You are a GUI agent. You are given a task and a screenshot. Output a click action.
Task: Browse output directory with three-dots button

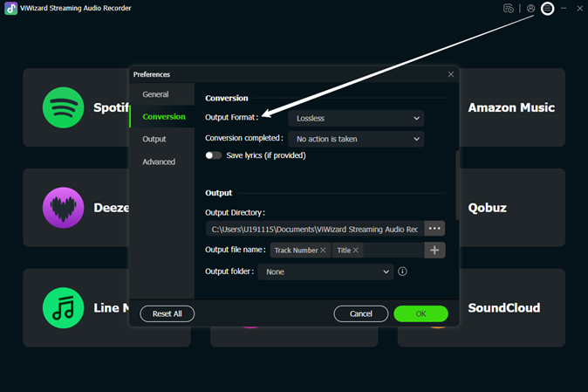[434, 229]
